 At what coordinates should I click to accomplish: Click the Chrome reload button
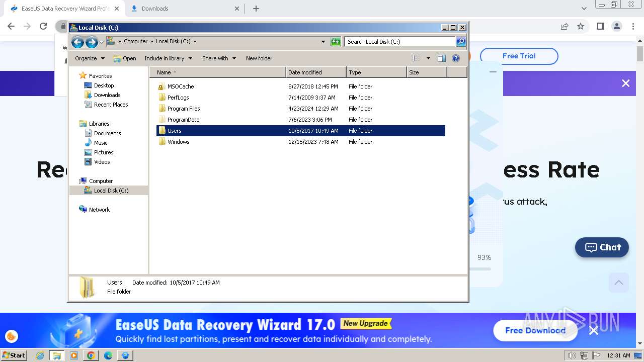(x=43, y=26)
